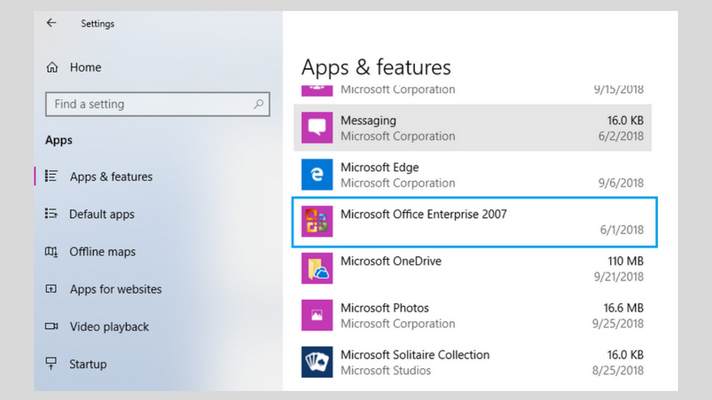The image size is (712, 400).
Task: Focus the Find a setting field
Action: click(x=158, y=104)
